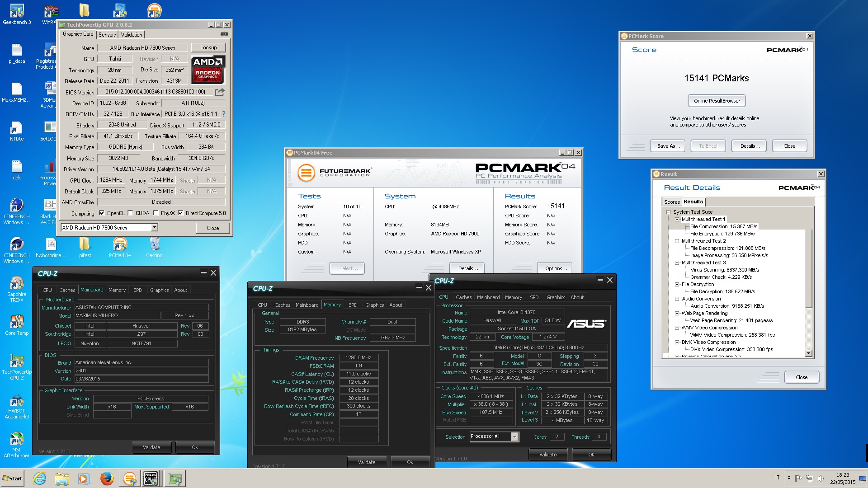The height and width of the screenshot is (488, 868).
Task: Collapse WMV Video Compression tree node
Action: click(677, 328)
